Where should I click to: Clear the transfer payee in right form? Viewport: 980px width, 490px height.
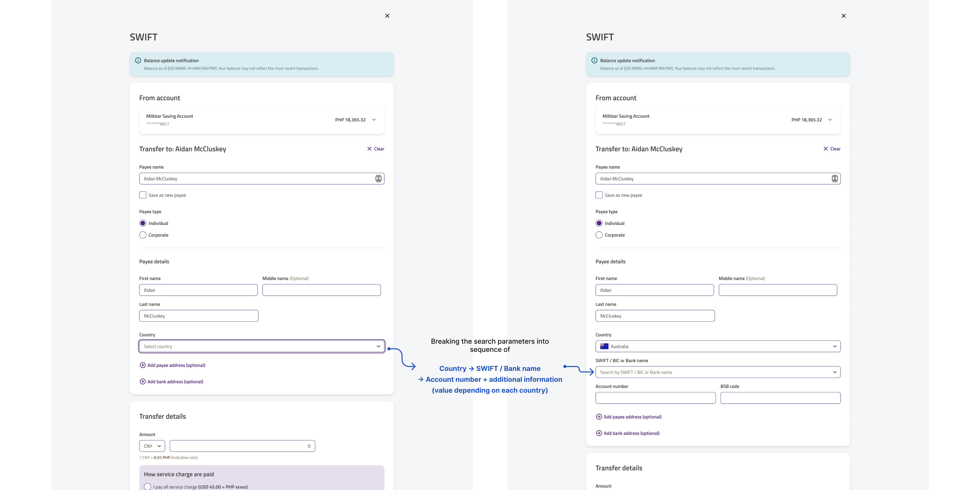click(832, 149)
